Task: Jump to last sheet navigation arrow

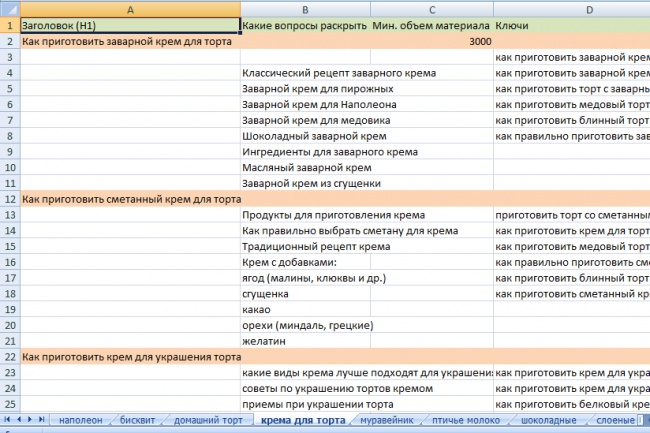Action: (41, 419)
